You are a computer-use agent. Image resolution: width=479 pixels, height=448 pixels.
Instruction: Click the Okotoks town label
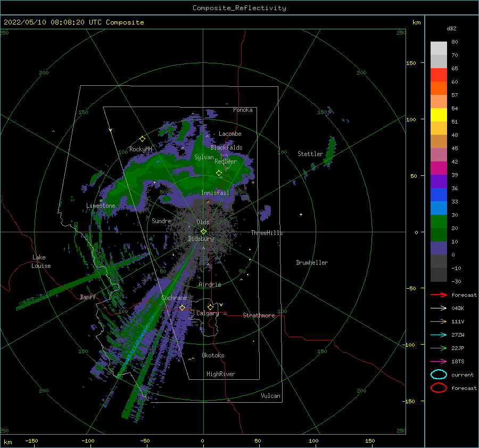(213, 355)
